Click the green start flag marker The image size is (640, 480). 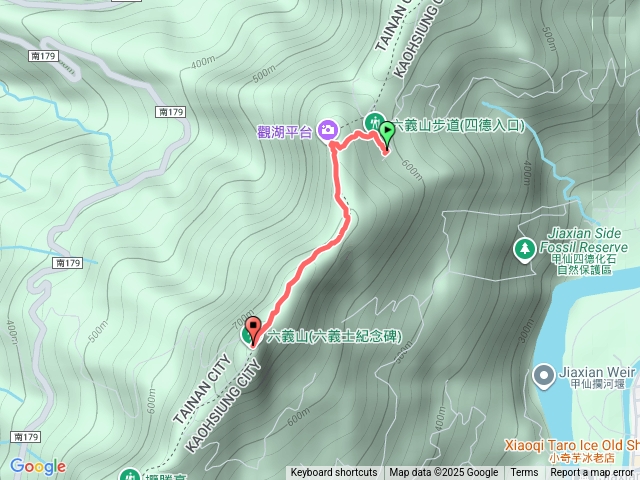386,135
